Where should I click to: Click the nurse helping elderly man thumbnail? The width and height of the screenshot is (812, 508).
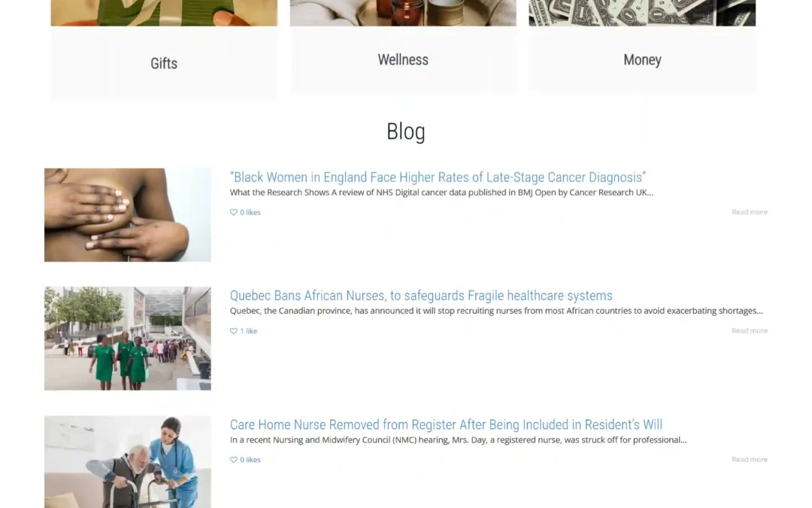point(127,462)
